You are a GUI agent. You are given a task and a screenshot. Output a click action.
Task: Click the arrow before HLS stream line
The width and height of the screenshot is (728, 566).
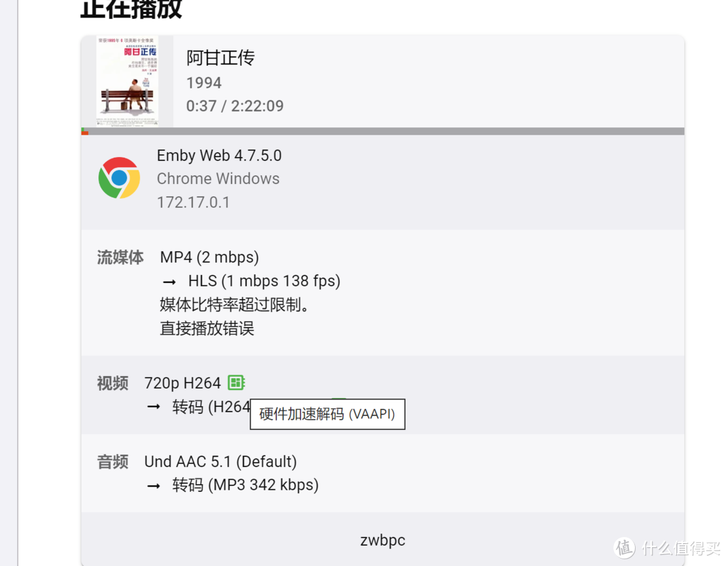pos(169,282)
